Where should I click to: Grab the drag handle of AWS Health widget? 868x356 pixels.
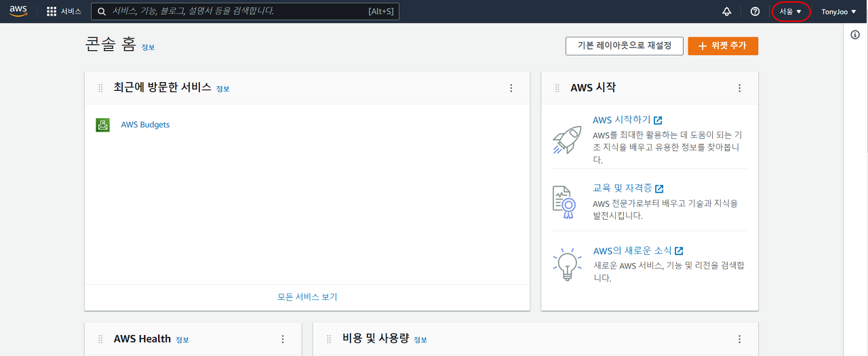pos(100,339)
